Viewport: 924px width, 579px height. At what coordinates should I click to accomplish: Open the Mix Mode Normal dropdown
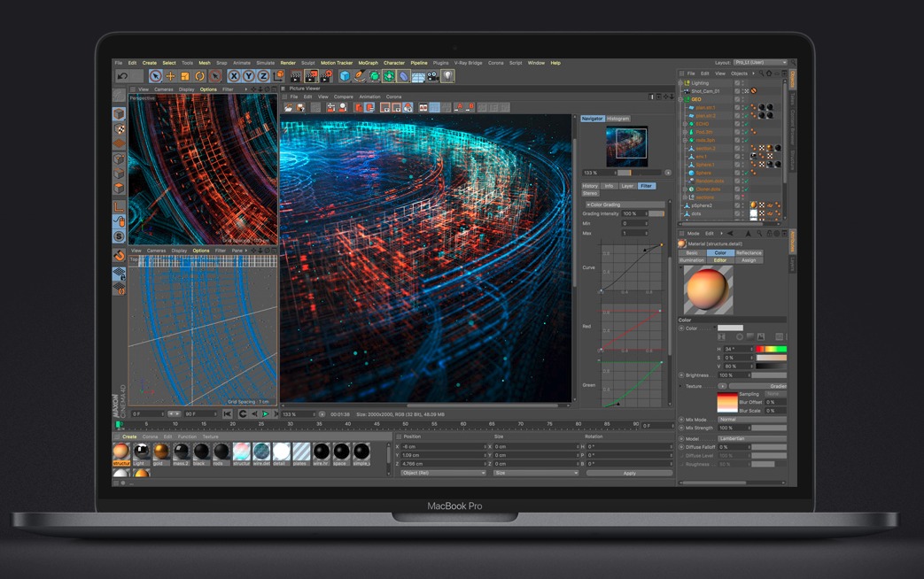point(752,420)
